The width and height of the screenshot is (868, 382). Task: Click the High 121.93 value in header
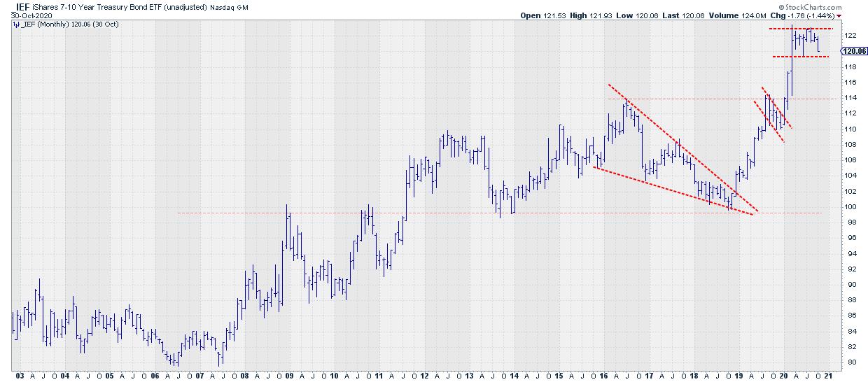point(594,15)
